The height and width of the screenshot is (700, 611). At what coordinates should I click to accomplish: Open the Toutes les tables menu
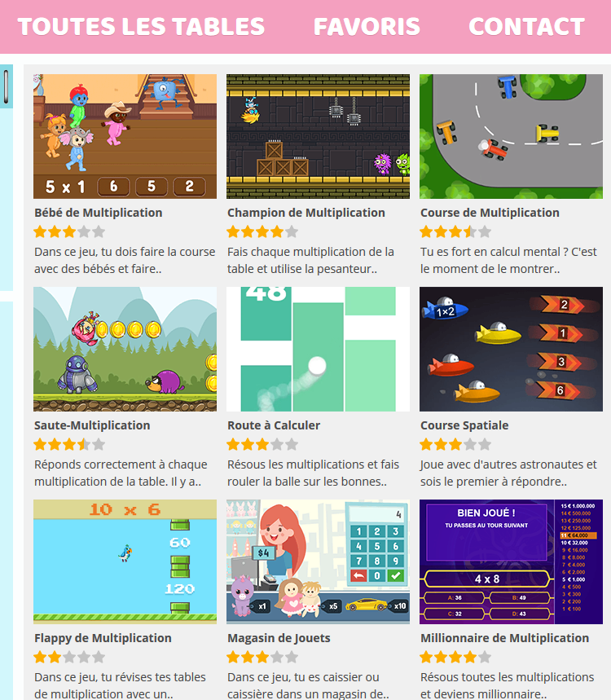(x=141, y=26)
